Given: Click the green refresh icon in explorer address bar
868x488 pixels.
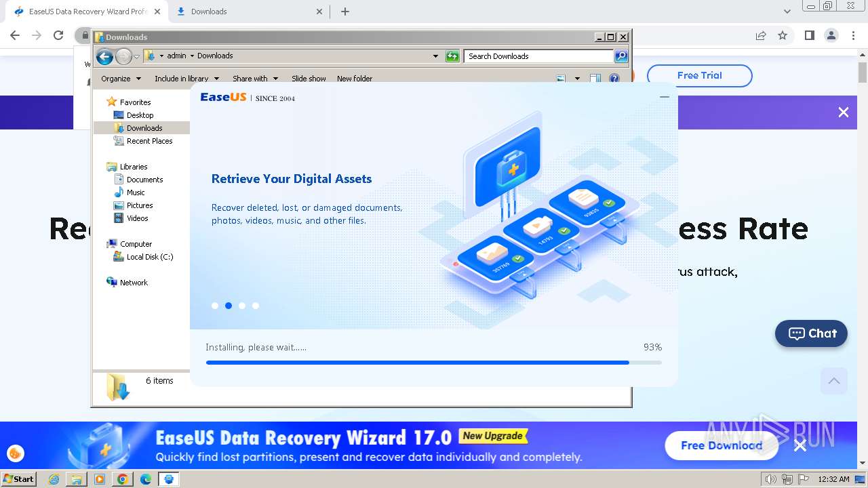Looking at the screenshot, I should [x=452, y=56].
